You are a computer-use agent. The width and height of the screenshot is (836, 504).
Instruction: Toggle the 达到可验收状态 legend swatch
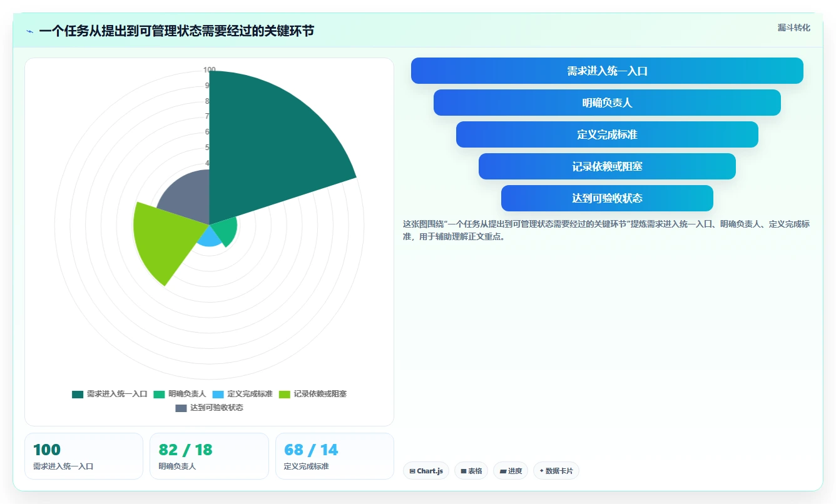181,408
